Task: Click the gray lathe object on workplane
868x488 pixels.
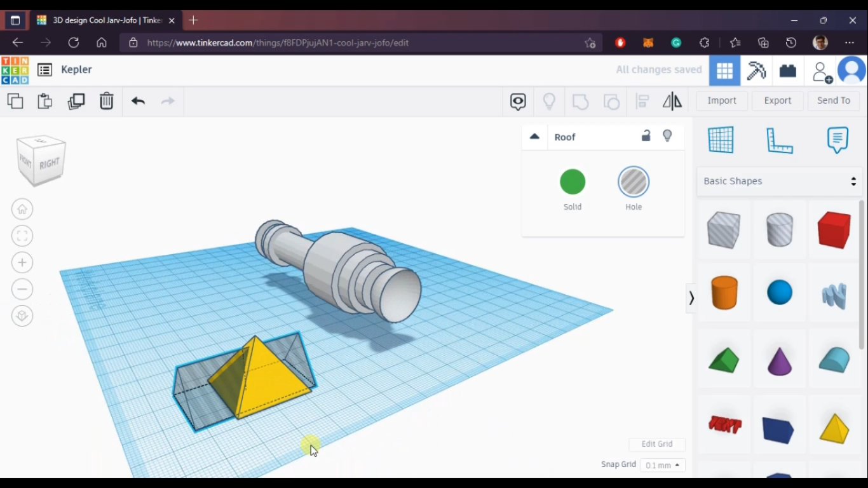Action: coord(339,271)
